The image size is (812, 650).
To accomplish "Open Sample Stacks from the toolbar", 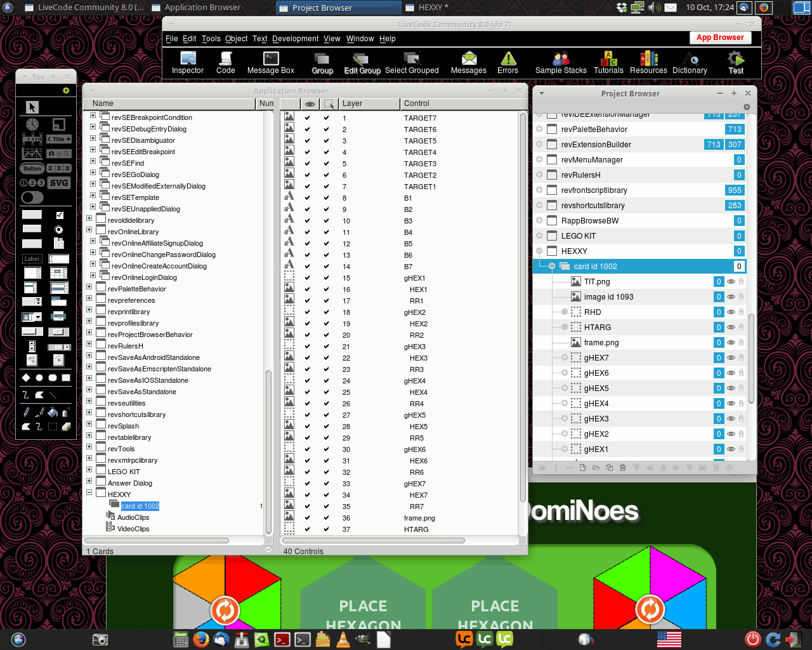I will point(561,63).
